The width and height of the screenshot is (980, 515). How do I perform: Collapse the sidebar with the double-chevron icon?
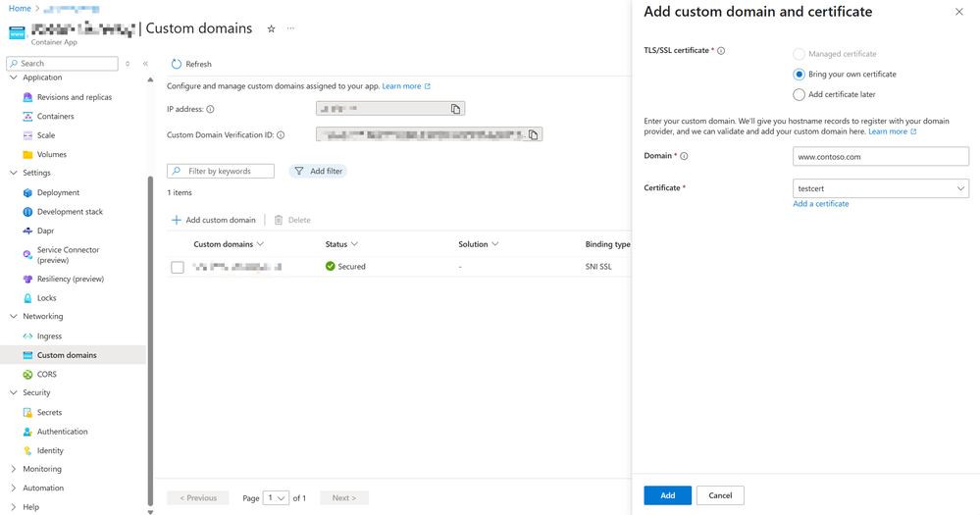(145, 64)
